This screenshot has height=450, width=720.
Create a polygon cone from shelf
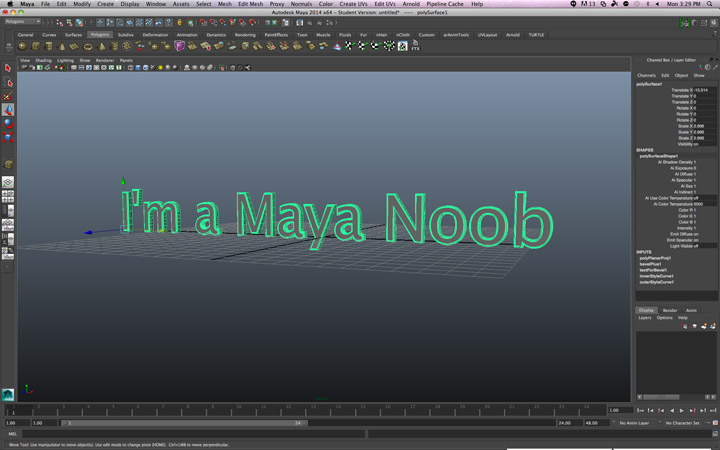pyautogui.click(x=62, y=46)
